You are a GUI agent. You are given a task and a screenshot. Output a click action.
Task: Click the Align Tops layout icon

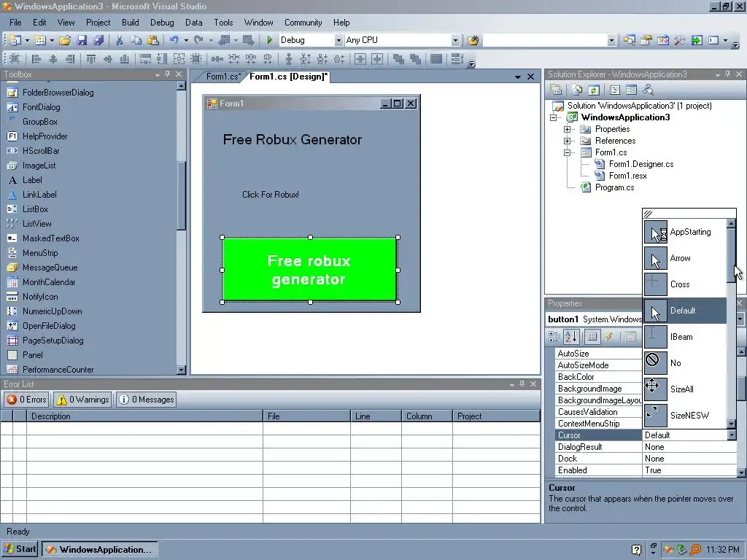[91, 59]
